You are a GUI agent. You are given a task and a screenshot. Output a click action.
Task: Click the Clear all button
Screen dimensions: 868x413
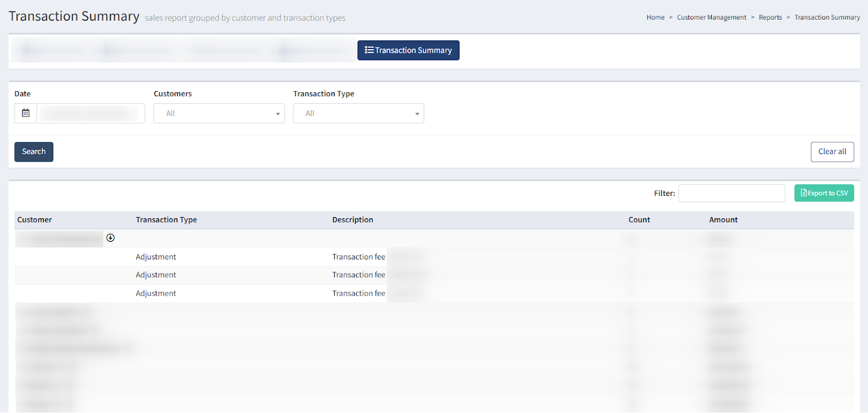[832, 152]
